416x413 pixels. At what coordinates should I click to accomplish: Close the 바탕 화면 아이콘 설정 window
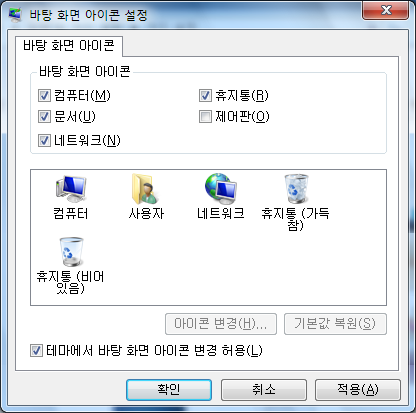click(x=385, y=10)
